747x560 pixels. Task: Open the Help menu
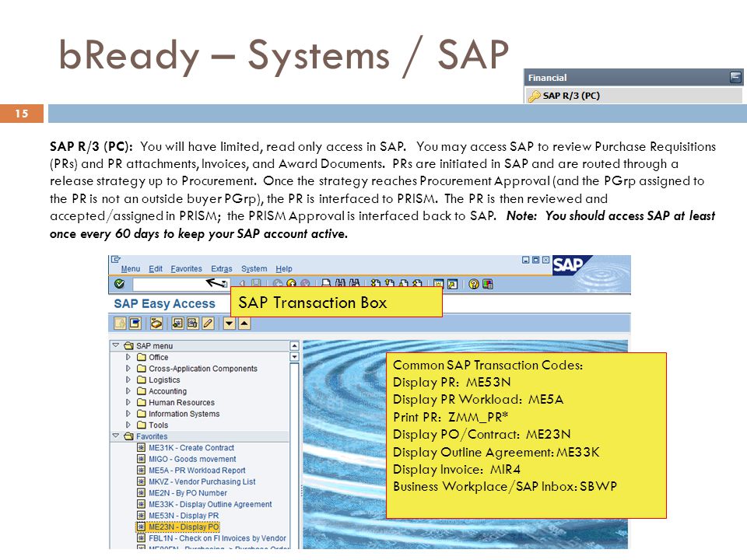(284, 268)
